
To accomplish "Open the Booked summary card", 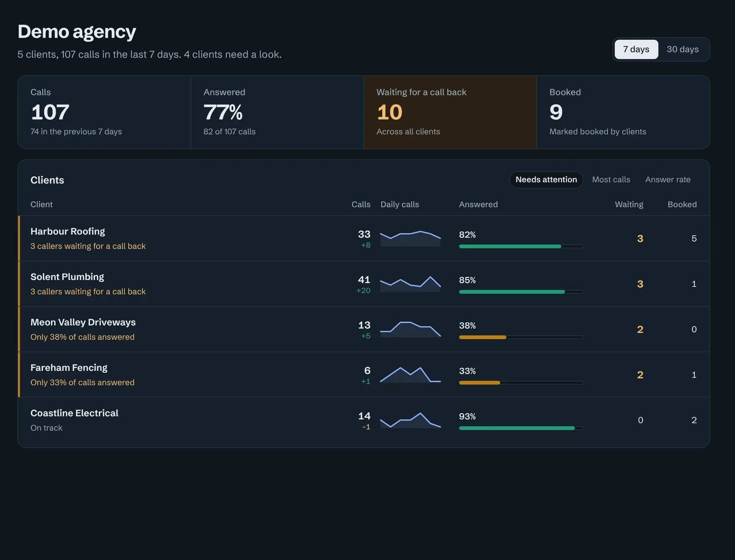I will 623,112.
